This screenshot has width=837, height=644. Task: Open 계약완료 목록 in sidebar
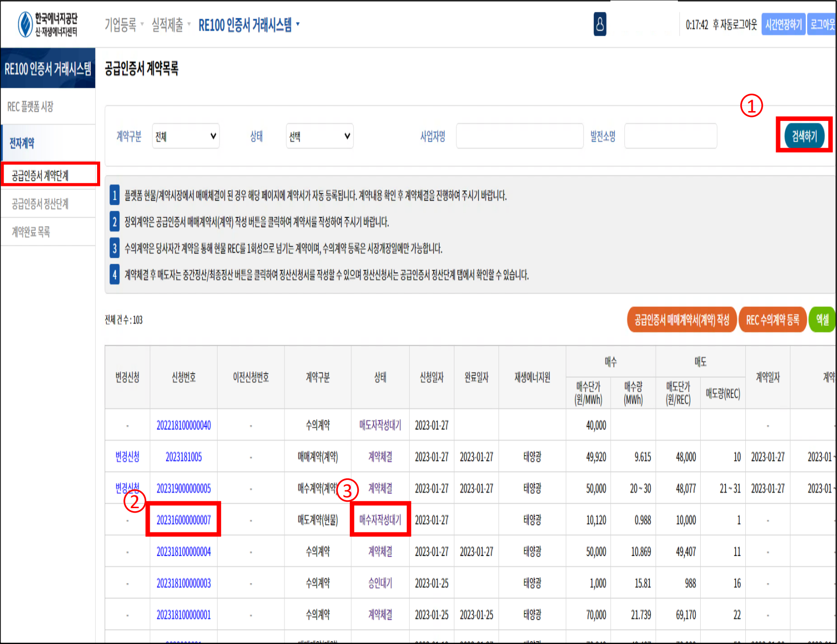pos(31,232)
